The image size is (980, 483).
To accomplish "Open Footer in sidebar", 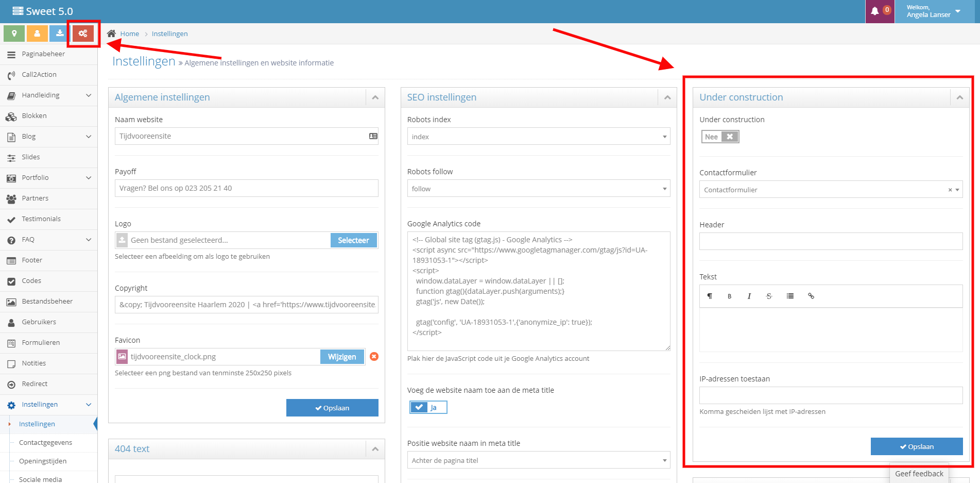I will click(48, 260).
